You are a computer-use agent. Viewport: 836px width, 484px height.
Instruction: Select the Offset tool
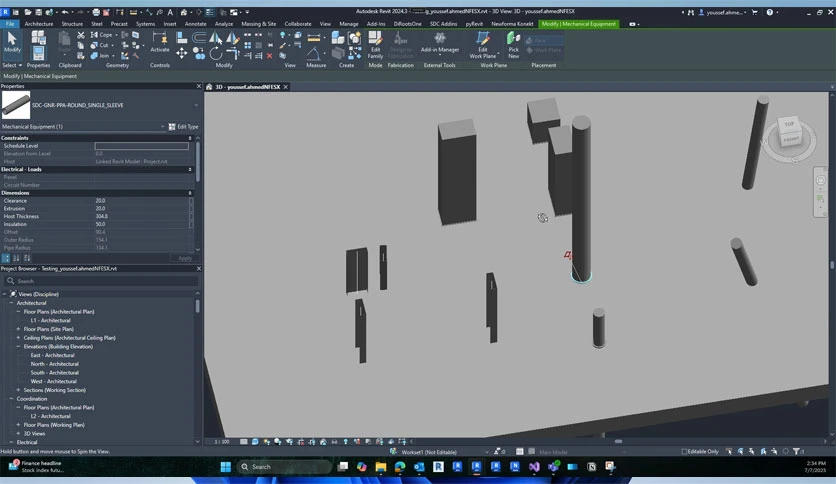point(199,37)
